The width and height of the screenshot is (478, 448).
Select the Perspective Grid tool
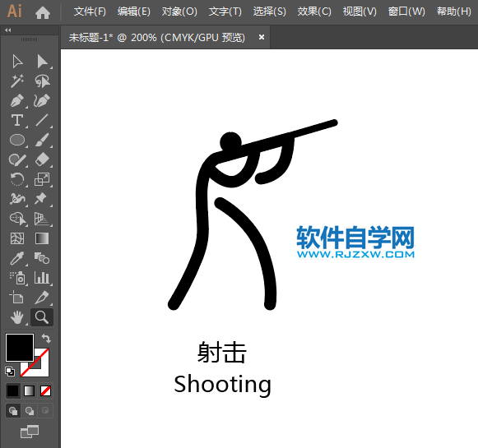pos(42,219)
